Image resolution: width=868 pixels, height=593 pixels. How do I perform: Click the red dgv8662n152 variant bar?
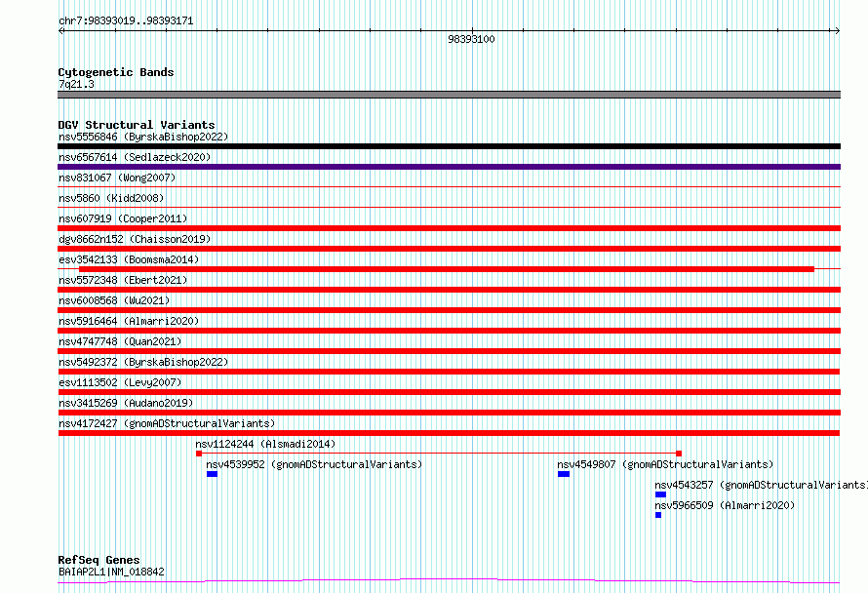pyautogui.click(x=449, y=249)
